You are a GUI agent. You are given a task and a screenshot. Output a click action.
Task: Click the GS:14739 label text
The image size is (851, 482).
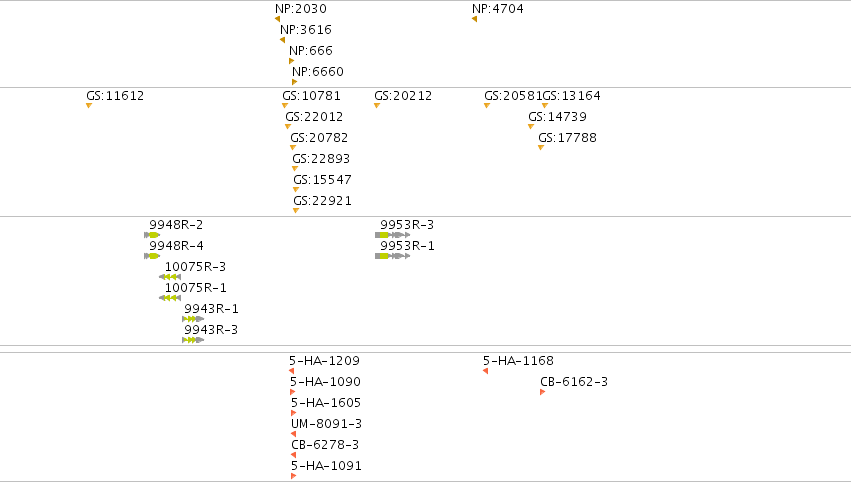click(557, 117)
